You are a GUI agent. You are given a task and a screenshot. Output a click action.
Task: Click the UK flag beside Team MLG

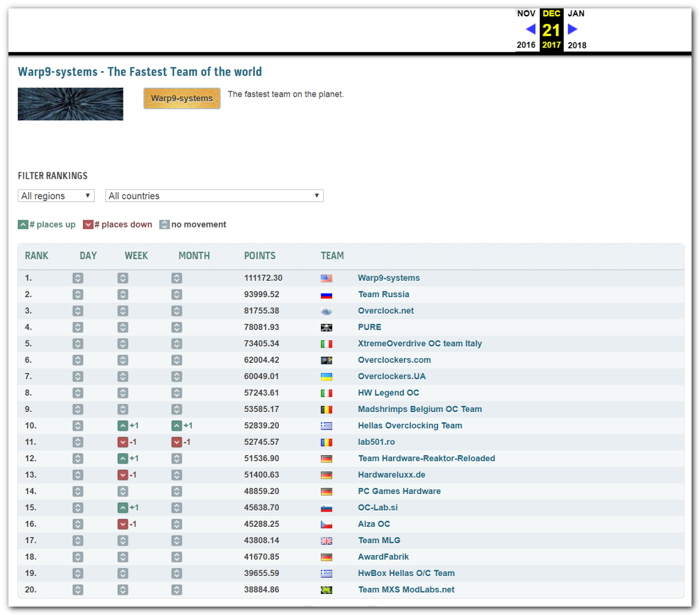point(326,541)
